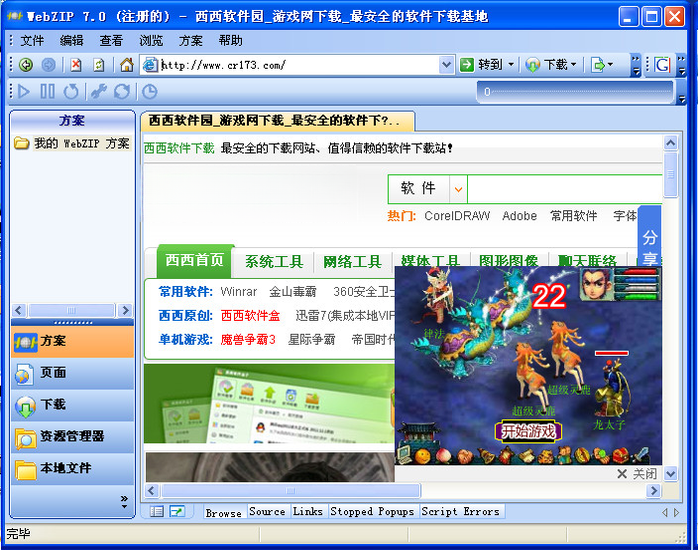Click the 下载 download globe button

pos(546,65)
